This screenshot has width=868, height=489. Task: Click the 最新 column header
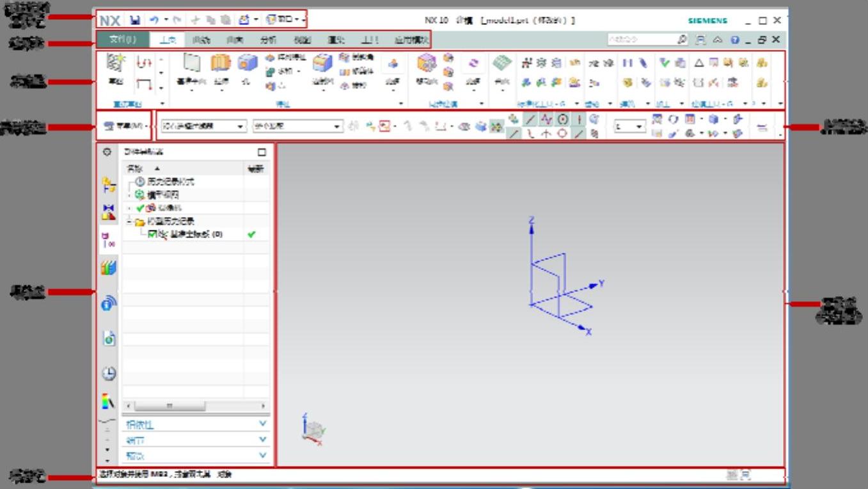(256, 169)
